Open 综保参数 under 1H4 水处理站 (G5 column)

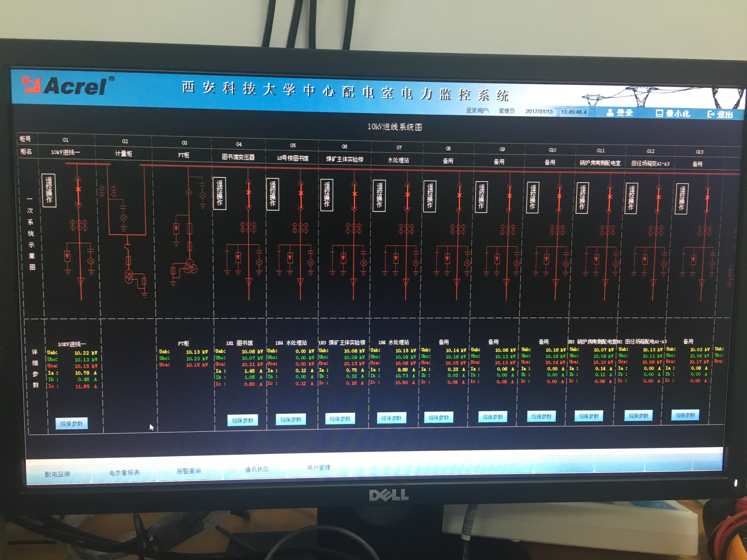(x=291, y=419)
